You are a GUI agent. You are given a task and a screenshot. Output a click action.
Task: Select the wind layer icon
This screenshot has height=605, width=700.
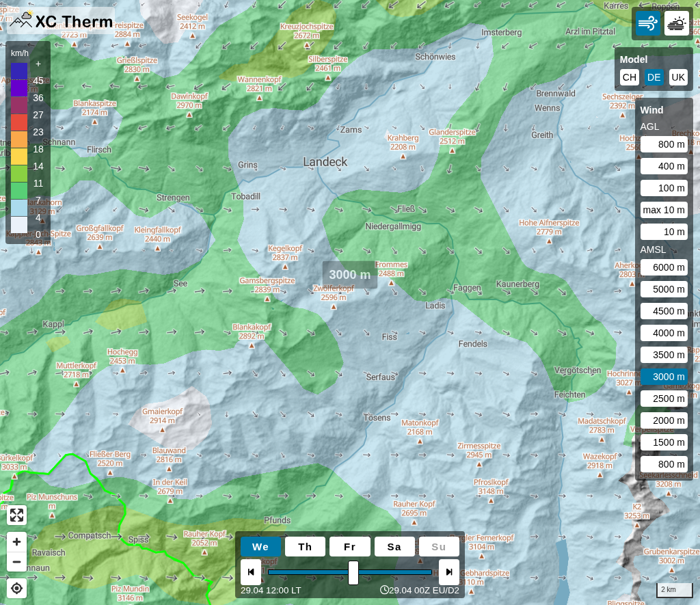coord(647,24)
